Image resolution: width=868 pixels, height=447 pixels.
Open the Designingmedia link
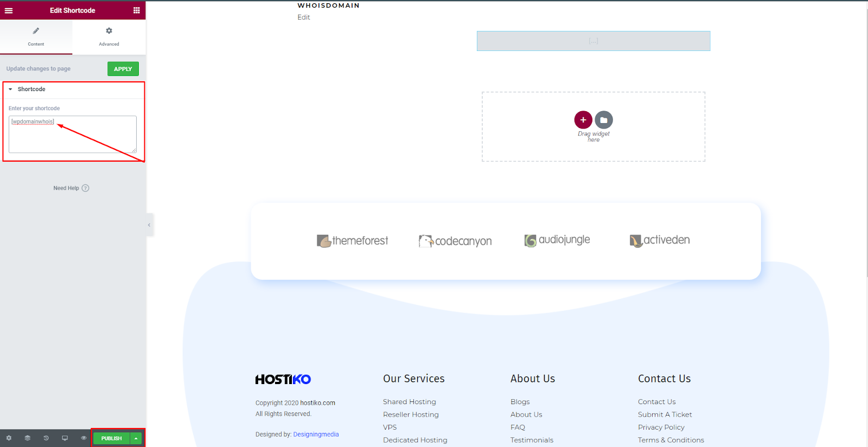(x=316, y=435)
